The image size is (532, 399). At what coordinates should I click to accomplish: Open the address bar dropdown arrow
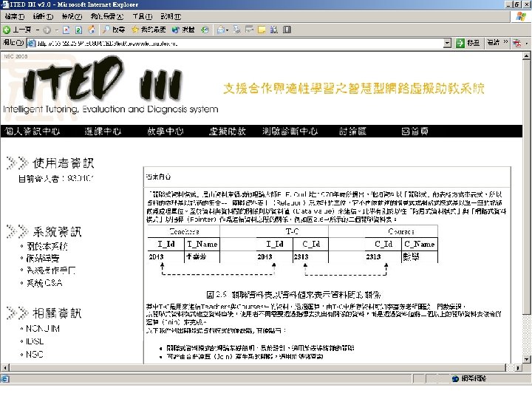pos(448,43)
